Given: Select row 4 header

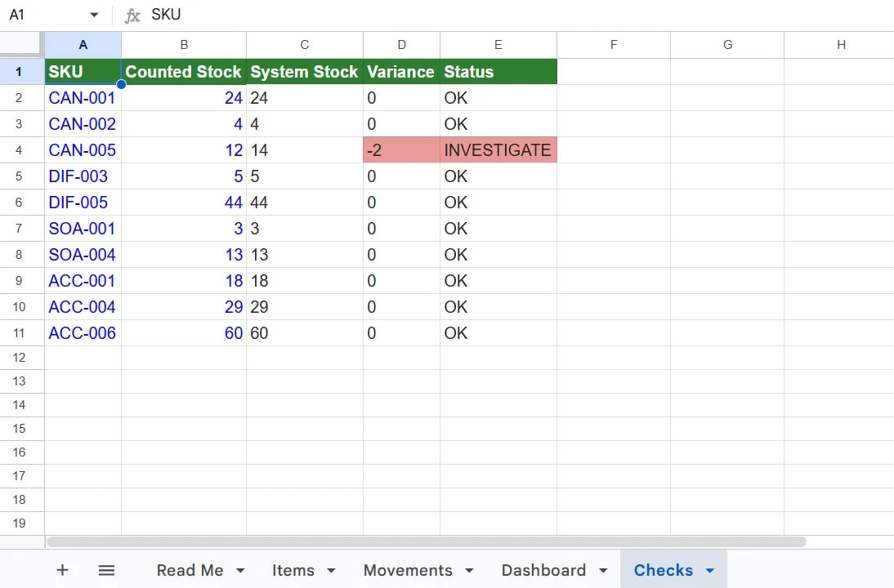Looking at the screenshot, I should click(x=22, y=149).
